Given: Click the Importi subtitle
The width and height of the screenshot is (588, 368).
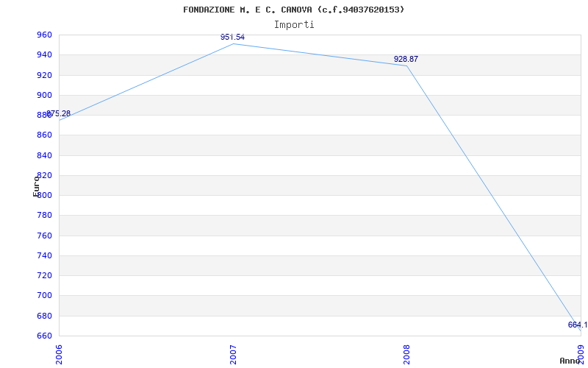Looking at the screenshot, I should 293,25.
